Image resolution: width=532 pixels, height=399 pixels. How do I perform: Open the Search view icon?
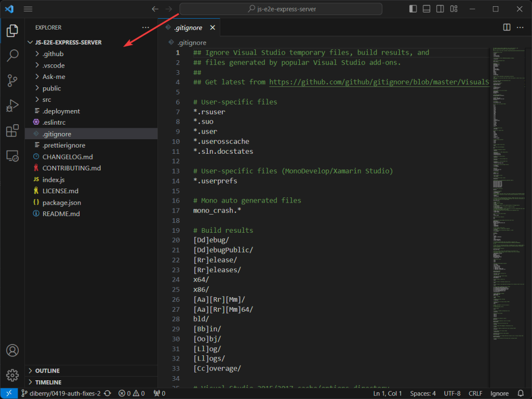point(12,55)
